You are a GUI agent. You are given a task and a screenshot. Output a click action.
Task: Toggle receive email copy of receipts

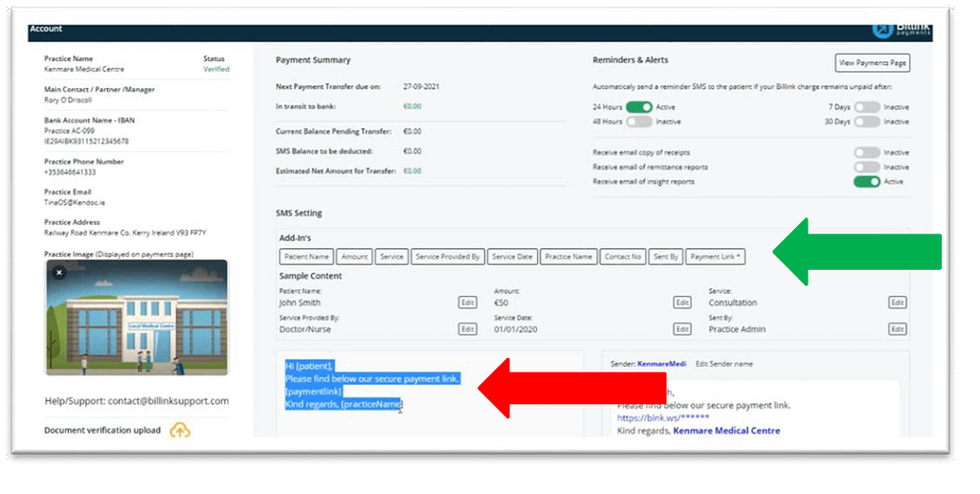[x=866, y=152]
